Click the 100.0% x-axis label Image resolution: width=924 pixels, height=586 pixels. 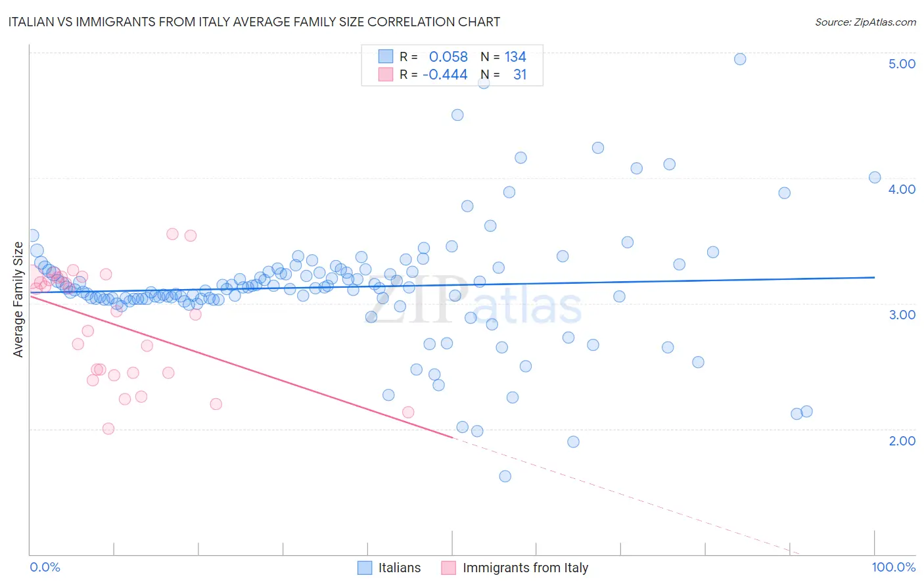(x=894, y=567)
